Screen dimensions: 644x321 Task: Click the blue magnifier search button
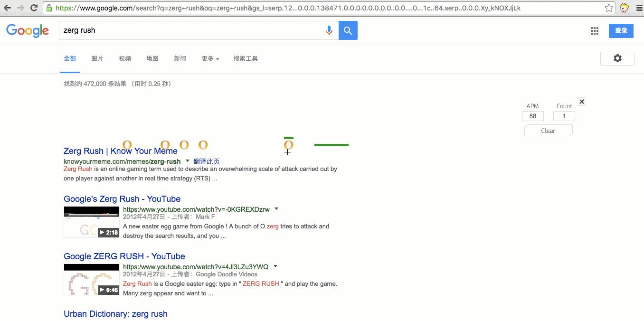click(348, 30)
